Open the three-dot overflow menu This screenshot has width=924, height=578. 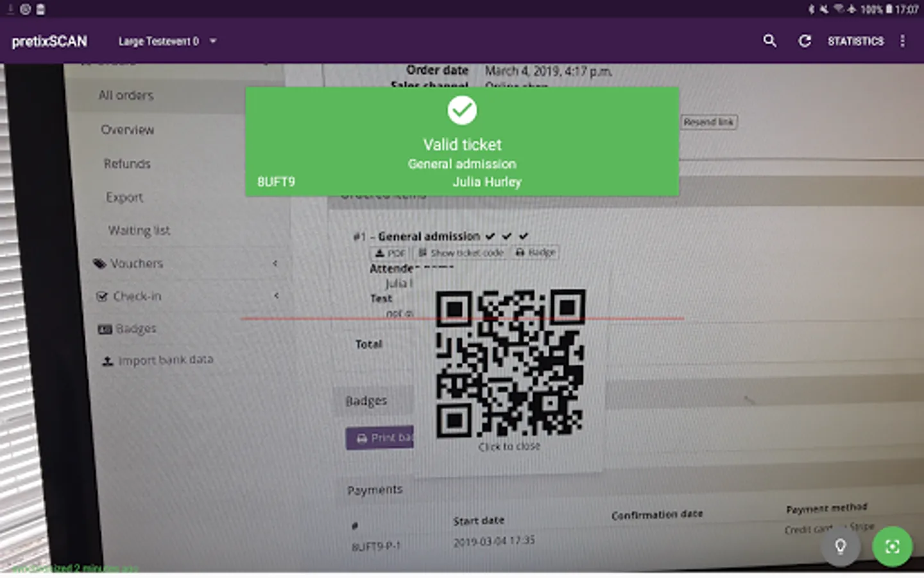[x=902, y=41]
